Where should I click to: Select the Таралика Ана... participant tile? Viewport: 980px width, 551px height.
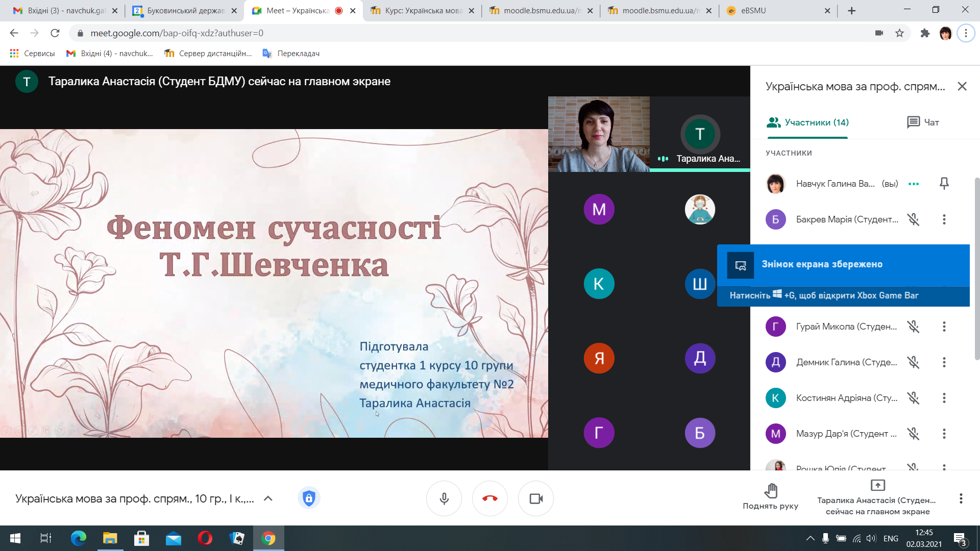pos(700,134)
